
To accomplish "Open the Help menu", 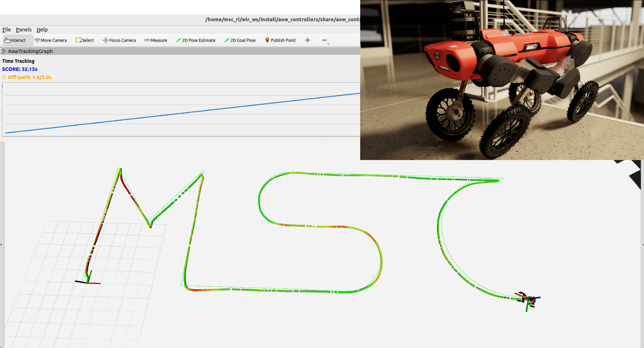I will [42, 29].
